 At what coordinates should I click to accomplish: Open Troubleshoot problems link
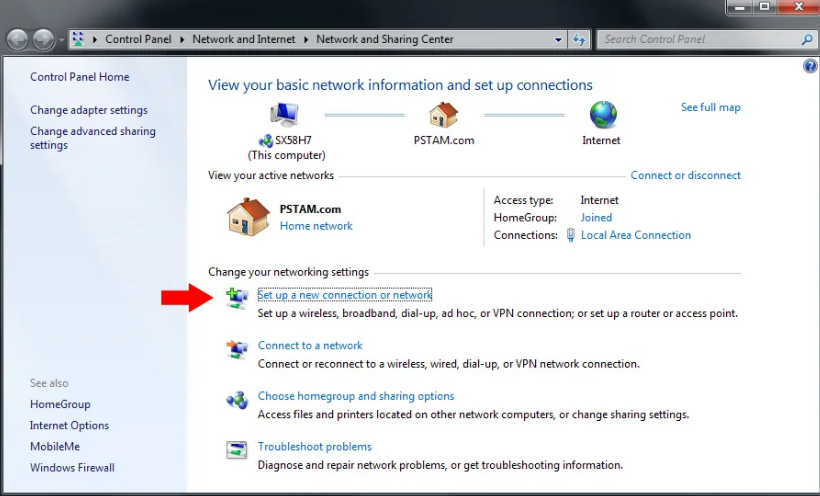tap(315, 447)
